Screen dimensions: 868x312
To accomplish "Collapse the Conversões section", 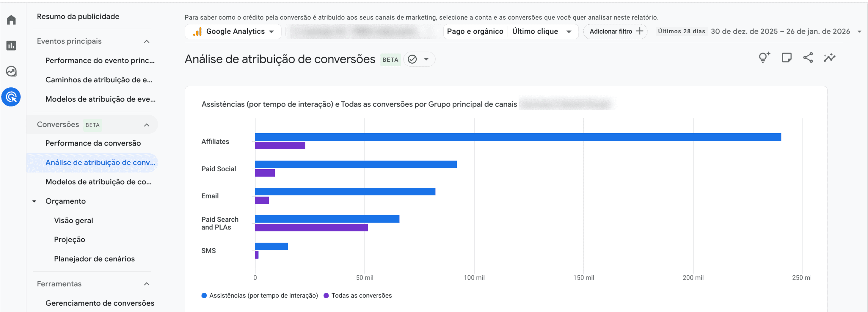I will [146, 124].
